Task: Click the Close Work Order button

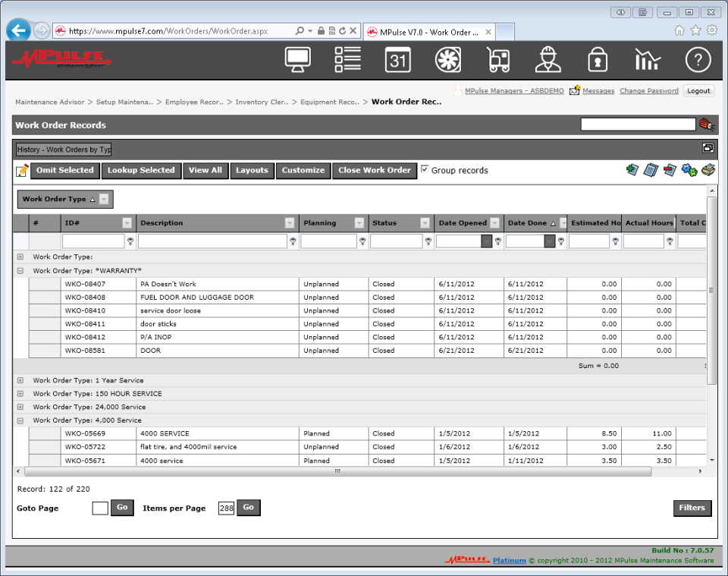Action: click(375, 171)
